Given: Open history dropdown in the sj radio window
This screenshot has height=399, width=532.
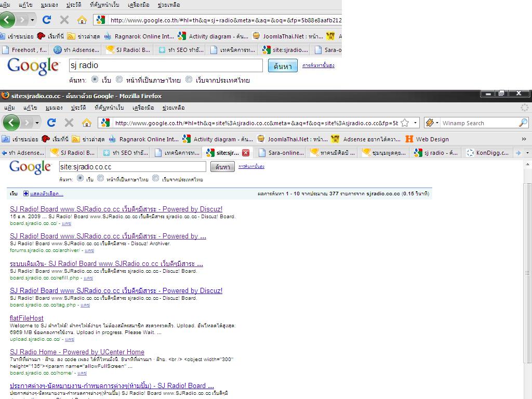Looking at the screenshot, I should [x=32, y=20].
